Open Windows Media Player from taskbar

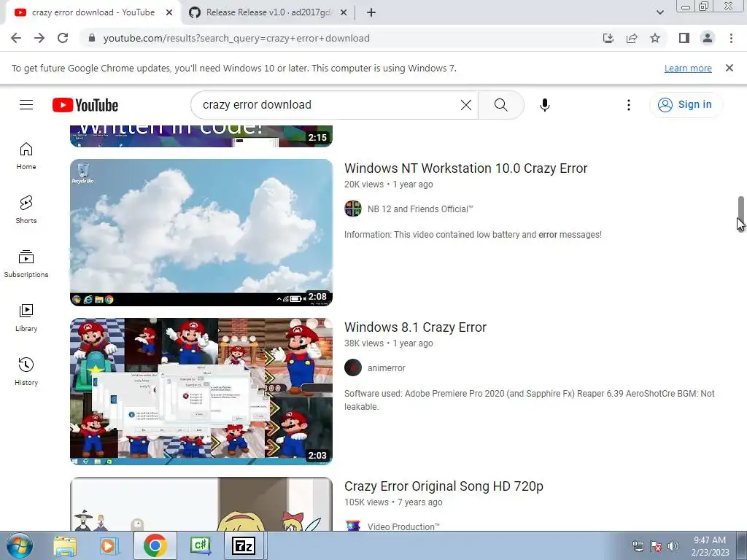(109, 545)
